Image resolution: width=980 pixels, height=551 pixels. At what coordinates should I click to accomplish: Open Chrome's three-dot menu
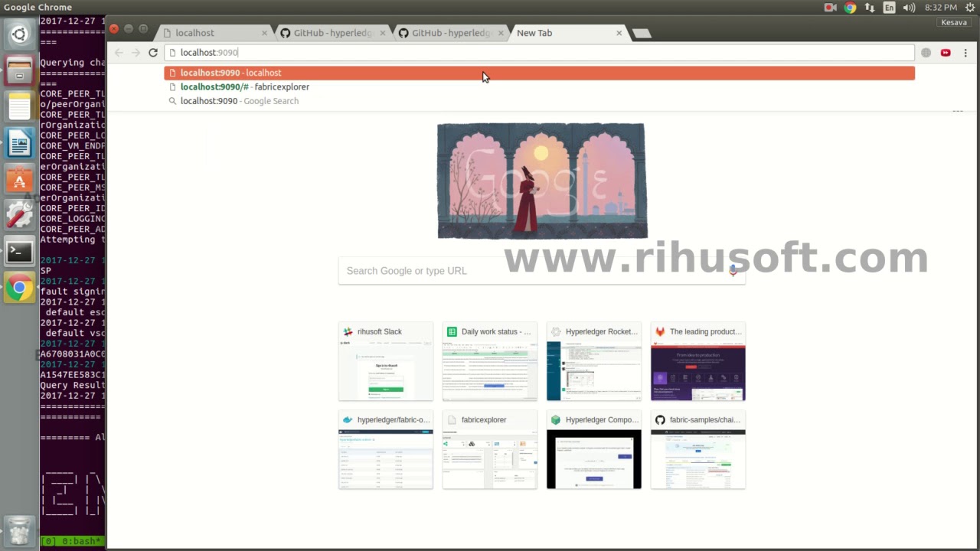(965, 53)
